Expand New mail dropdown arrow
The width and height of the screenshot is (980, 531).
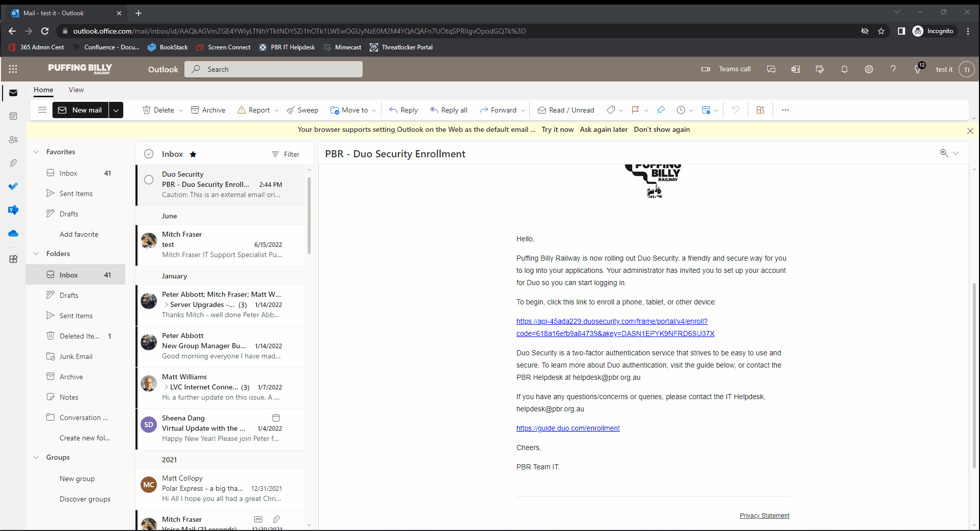pyautogui.click(x=116, y=110)
